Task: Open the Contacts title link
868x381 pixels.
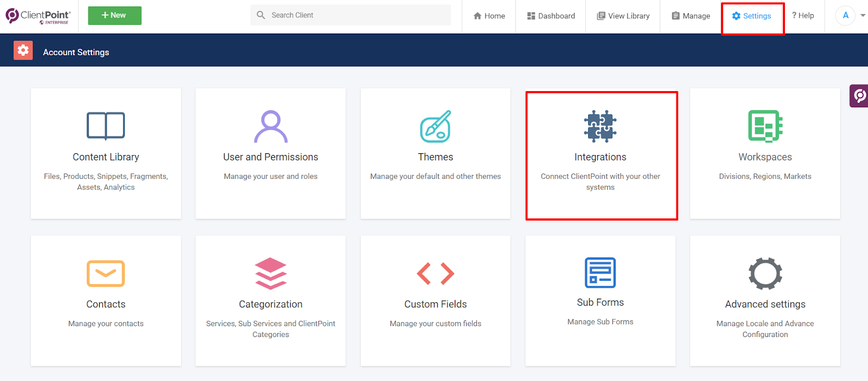Action: point(106,305)
